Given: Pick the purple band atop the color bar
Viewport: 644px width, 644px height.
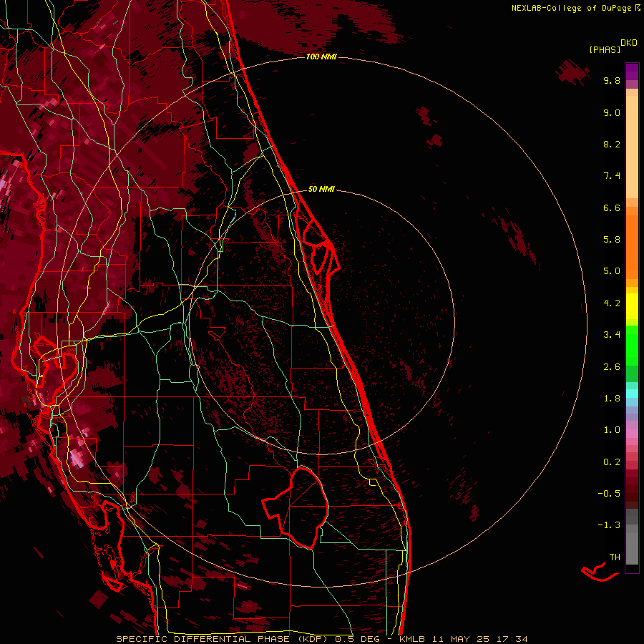Looking at the screenshot, I should point(632,72).
